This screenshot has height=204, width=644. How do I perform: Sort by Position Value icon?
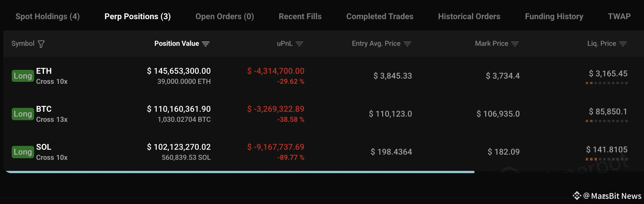[206, 44]
